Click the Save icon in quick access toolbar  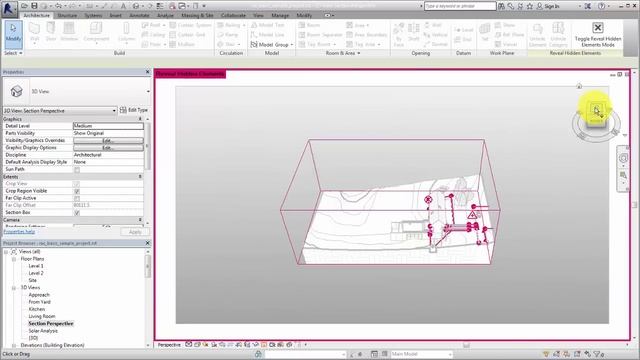pyautogui.click(x=34, y=6)
